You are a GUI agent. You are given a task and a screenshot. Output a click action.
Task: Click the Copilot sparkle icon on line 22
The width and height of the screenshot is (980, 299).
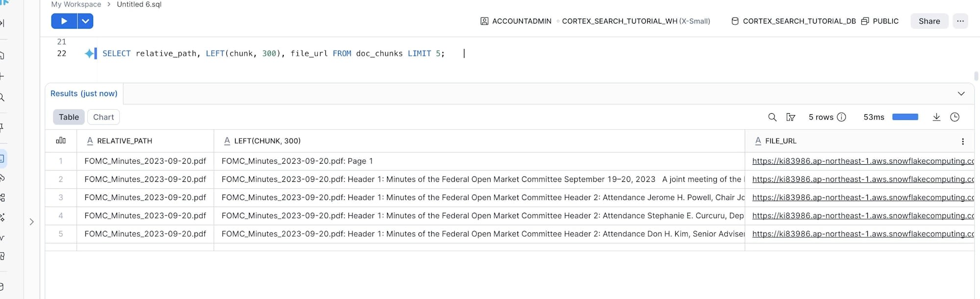click(89, 53)
